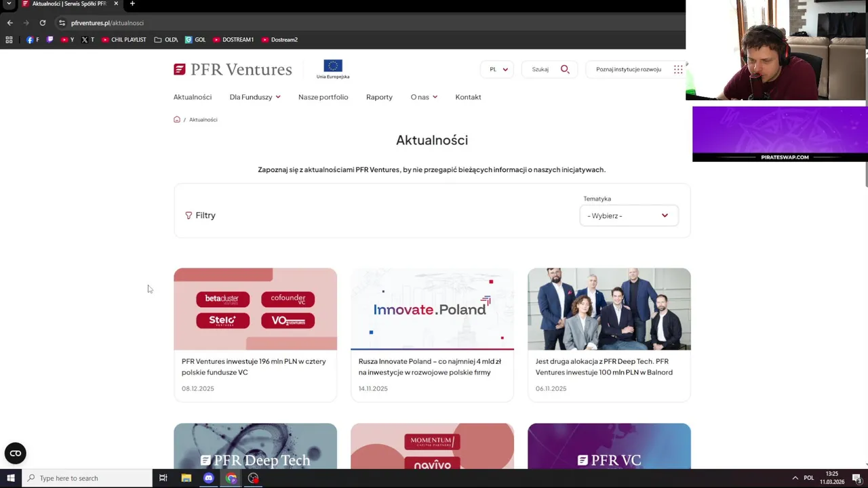Open the browser apps grid shortcut
Viewport: 868px width, 488px height.
coord(9,39)
